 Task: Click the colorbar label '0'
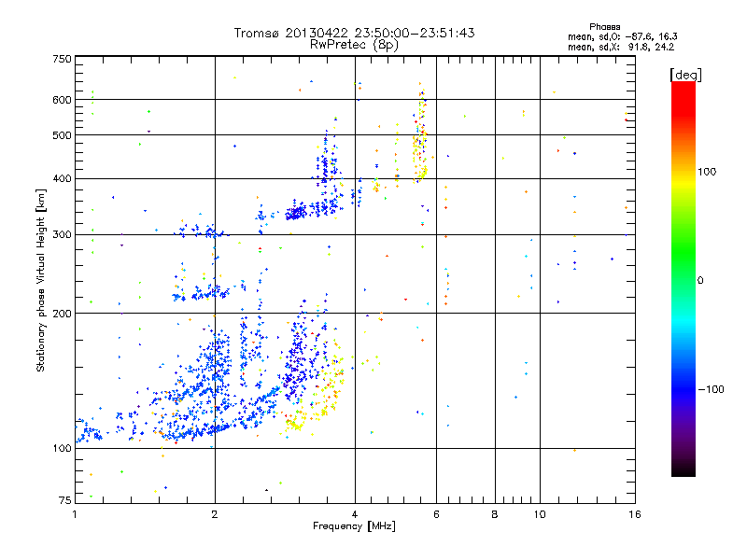pos(700,280)
